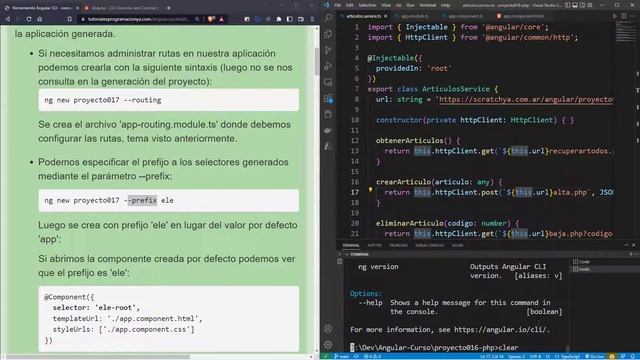The width and height of the screenshot is (640, 360).
Task: Close the terminal panel
Action: (633, 245)
